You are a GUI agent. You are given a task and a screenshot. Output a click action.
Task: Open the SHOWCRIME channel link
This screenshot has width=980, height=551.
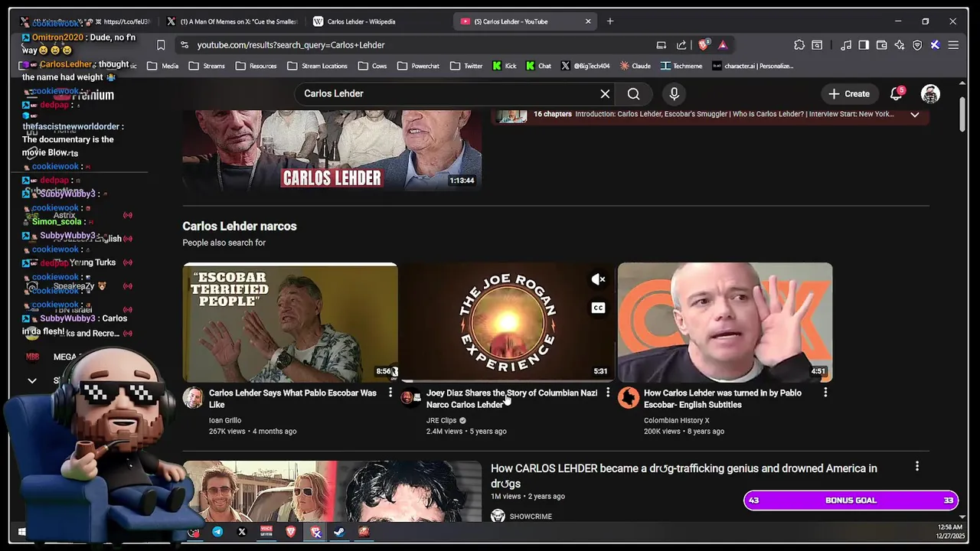531,517
